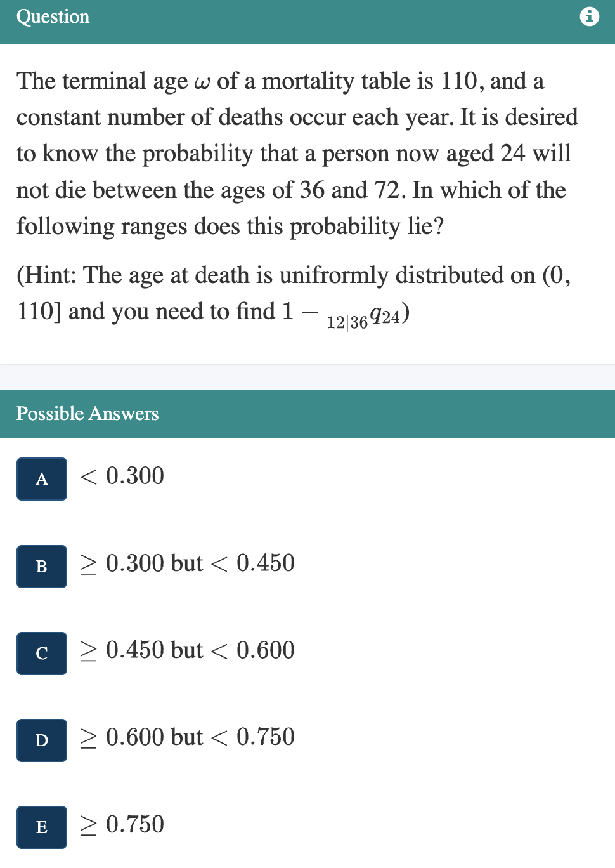Select option ≥ 0.600 but < 0.750
The image size is (615, 868).
click(x=186, y=738)
